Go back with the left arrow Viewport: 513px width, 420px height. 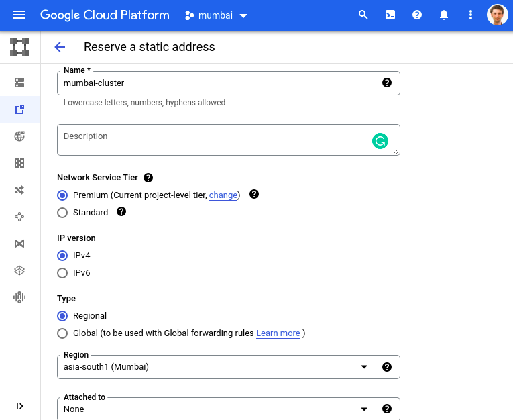[x=60, y=47]
